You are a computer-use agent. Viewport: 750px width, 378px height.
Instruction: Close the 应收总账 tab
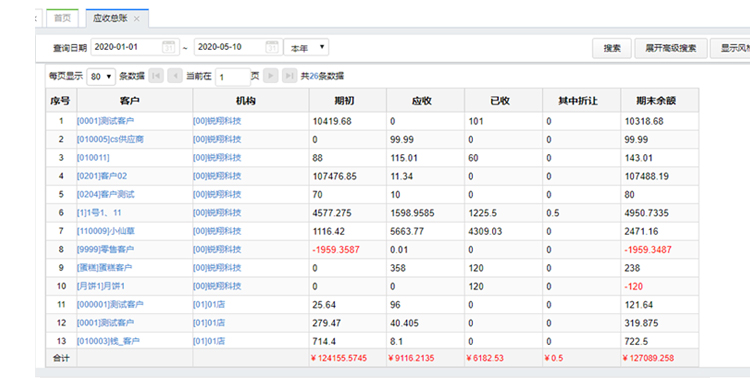pyautogui.click(x=137, y=19)
